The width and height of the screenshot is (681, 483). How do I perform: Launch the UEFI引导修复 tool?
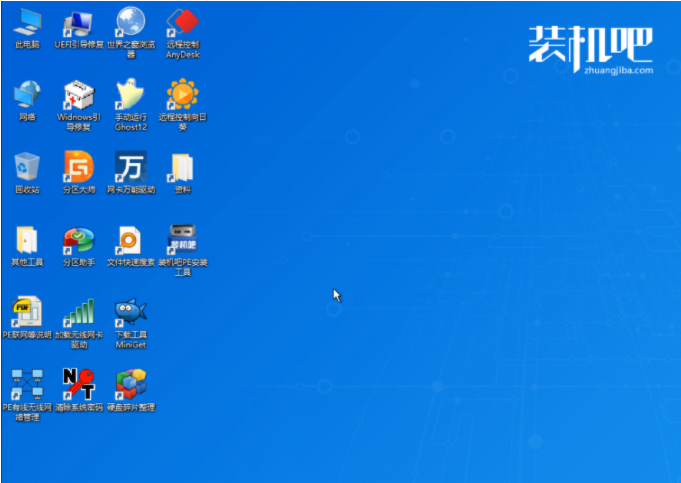pos(79,22)
